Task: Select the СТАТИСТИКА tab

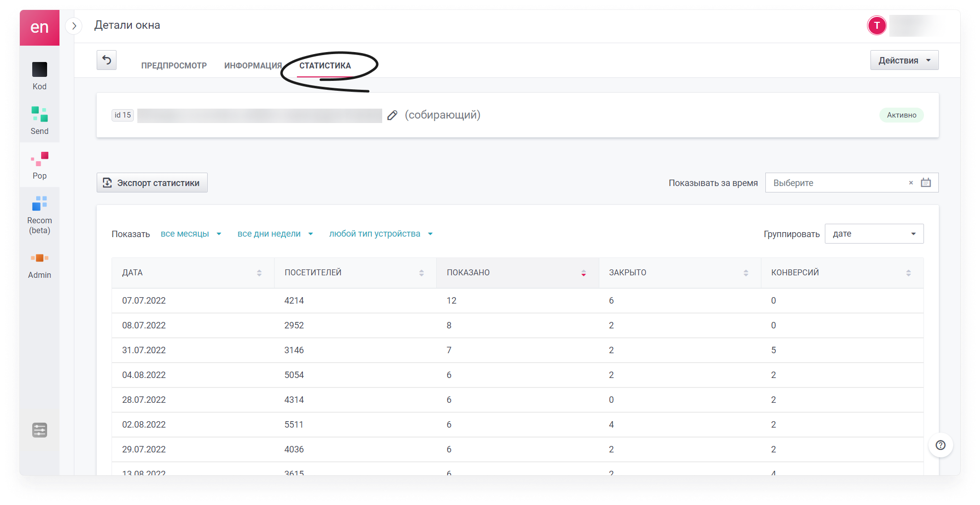Action: pyautogui.click(x=325, y=65)
